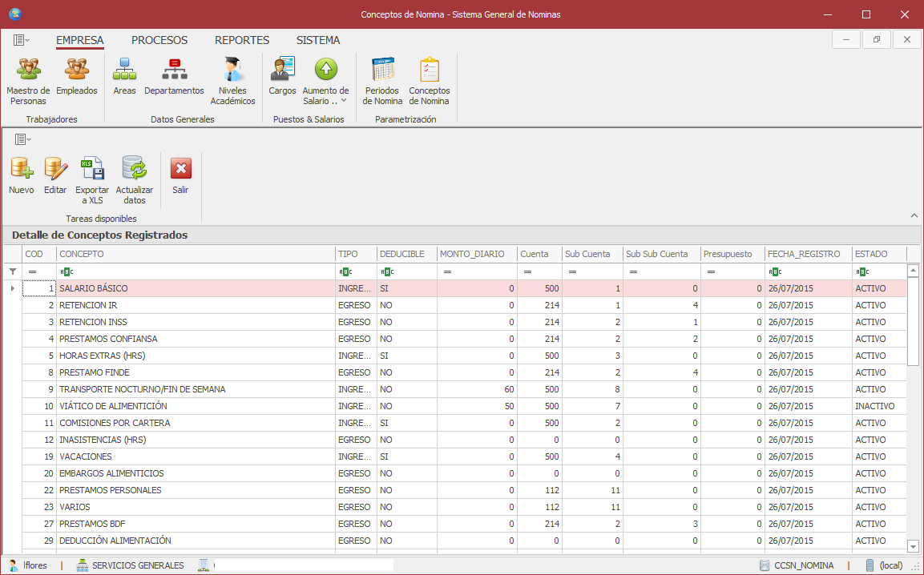Open Niveles Académicos
Viewport: 924px width, 575px height.
coord(232,82)
